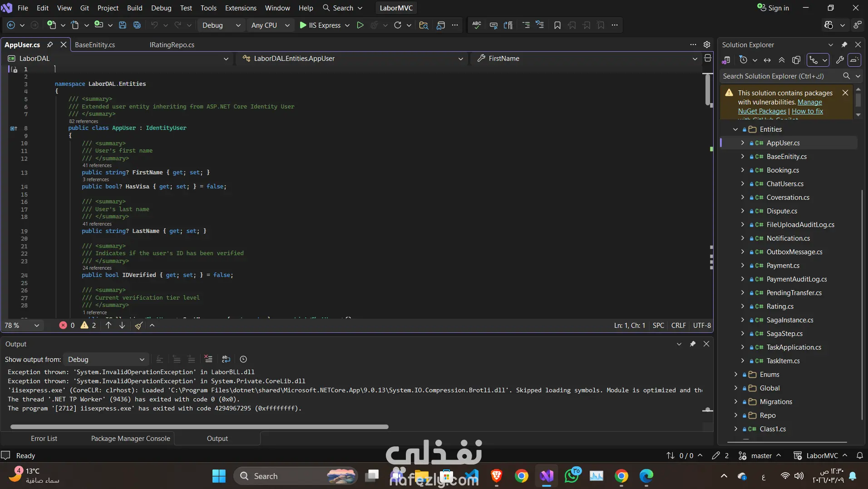This screenshot has height=489, width=868.
Task: Toggle pin on the AppUser.cs tab
Action: coord(50,44)
